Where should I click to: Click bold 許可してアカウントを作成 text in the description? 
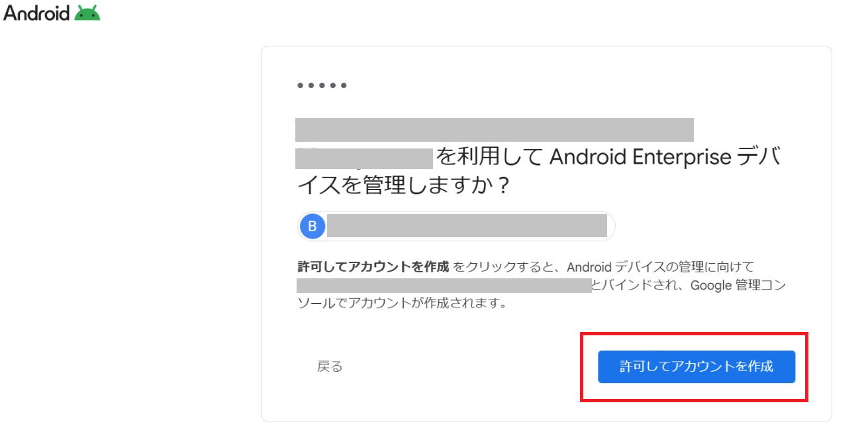point(373,267)
